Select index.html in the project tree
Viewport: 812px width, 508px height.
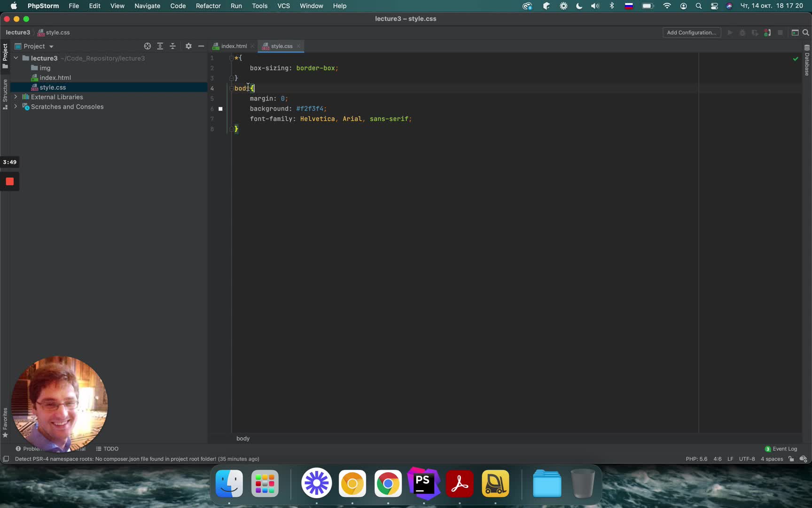coord(55,78)
